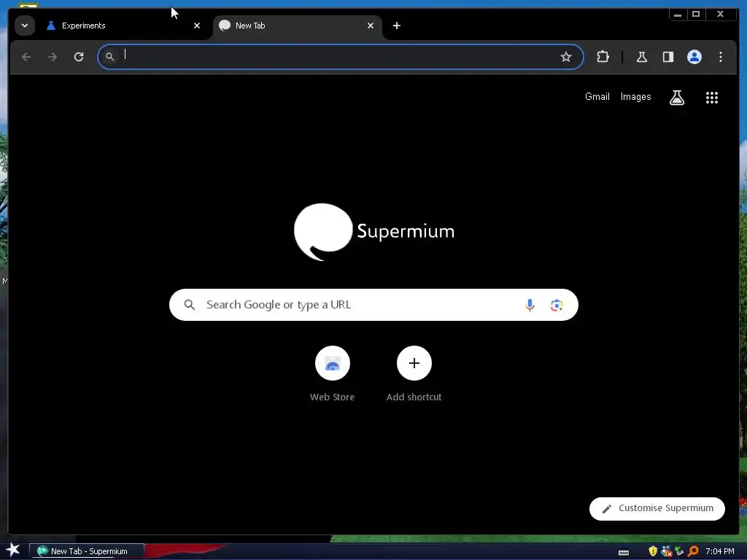
Task: Select New Tab - Supermium taskbar item
Action: [x=86, y=551]
